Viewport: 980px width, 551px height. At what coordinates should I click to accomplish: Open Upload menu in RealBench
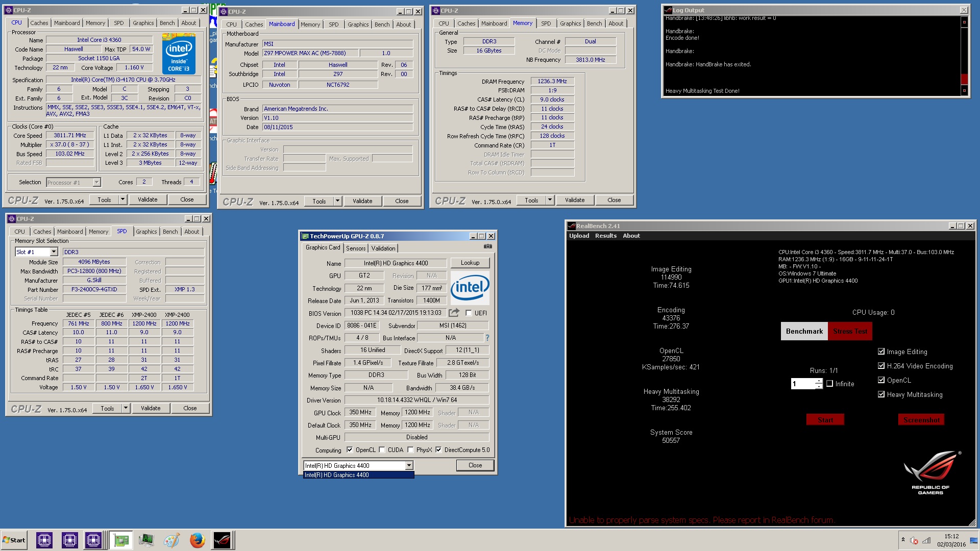coord(579,236)
